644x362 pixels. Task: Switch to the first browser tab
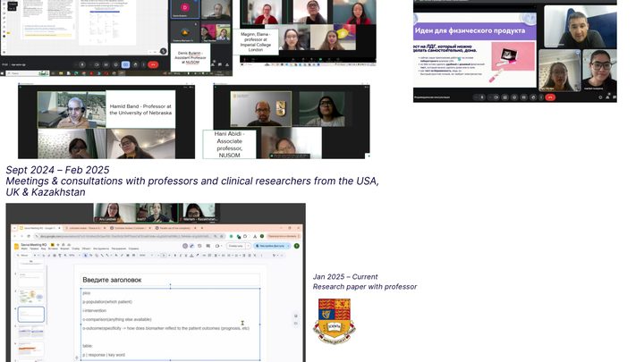click(39, 228)
